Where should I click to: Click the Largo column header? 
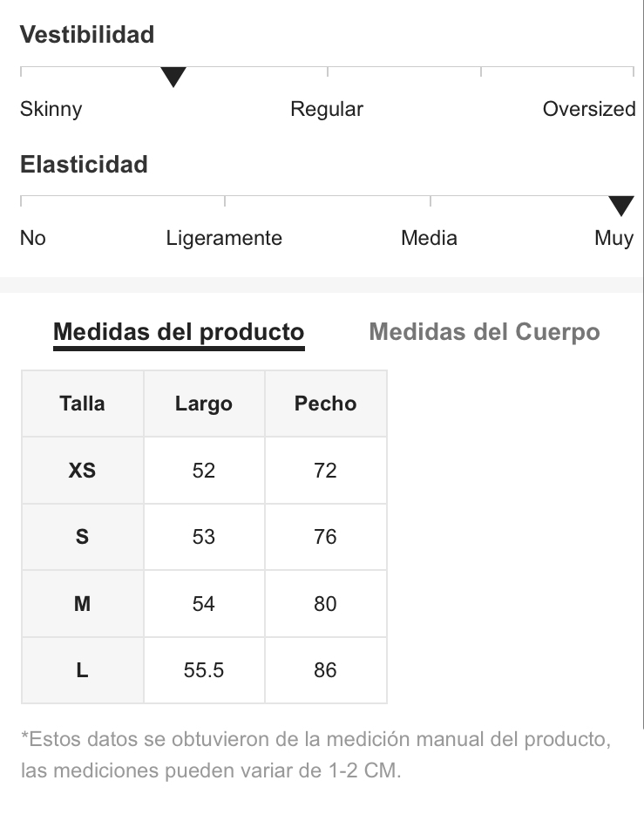pyautogui.click(x=204, y=404)
